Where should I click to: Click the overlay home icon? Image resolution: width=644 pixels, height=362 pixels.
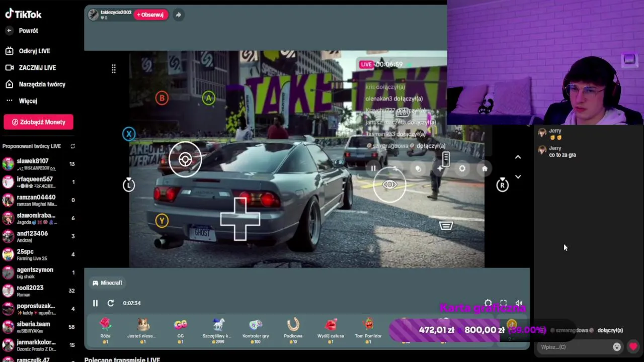coord(485,168)
